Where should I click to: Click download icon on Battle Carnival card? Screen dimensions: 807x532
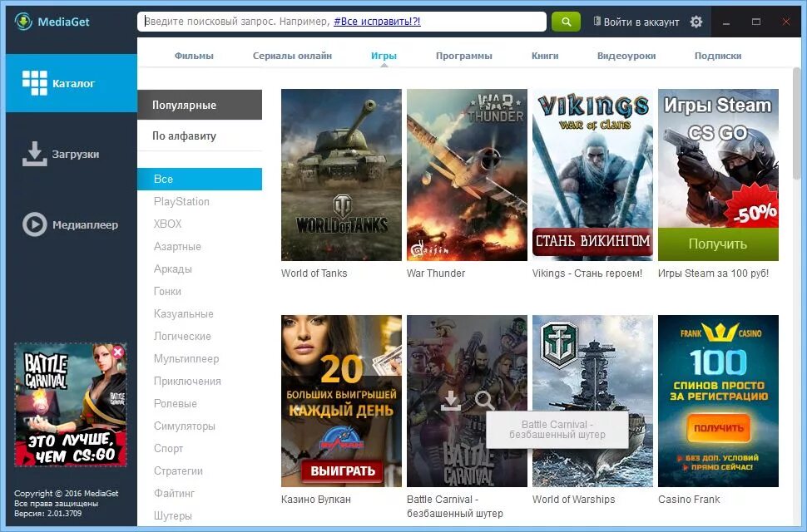(x=451, y=401)
